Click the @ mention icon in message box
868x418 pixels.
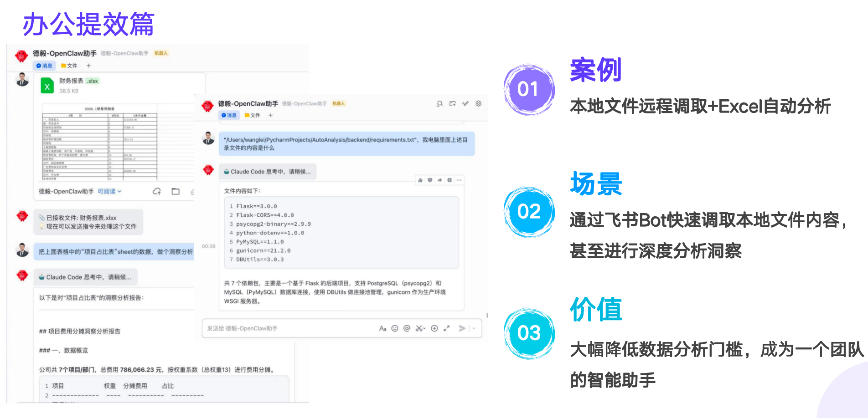(x=407, y=328)
